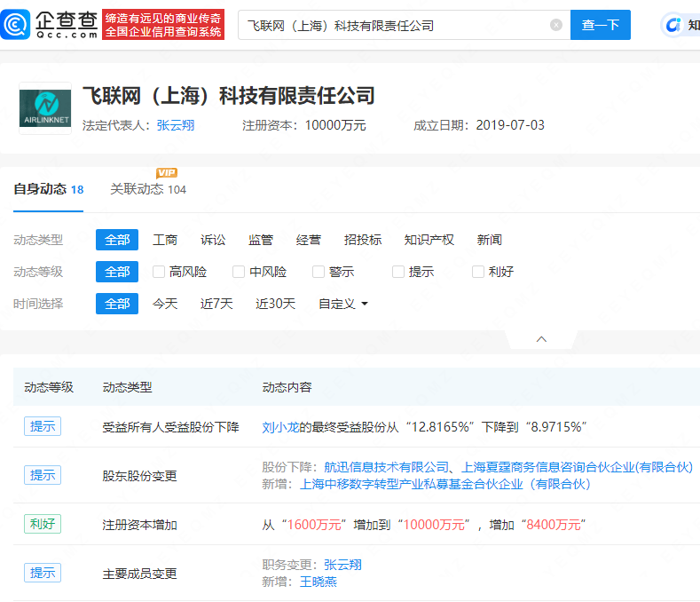Click the red slogan banner in header

pos(163,25)
